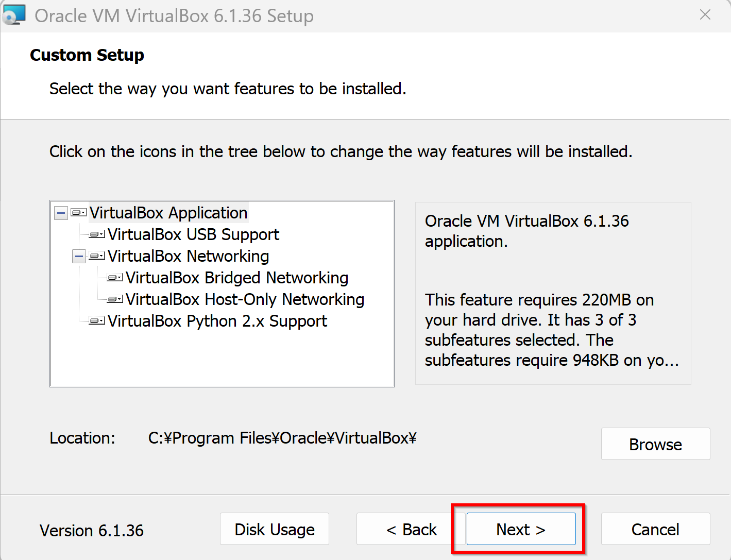Image resolution: width=731 pixels, height=560 pixels.
Task: Click the VirtualBox Application drive icon
Action: tap(79, 213)
